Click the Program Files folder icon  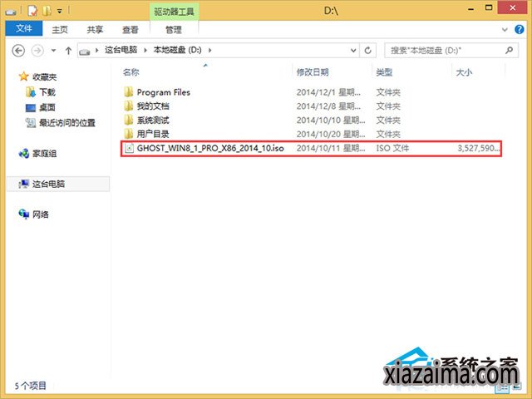[129, 92]
